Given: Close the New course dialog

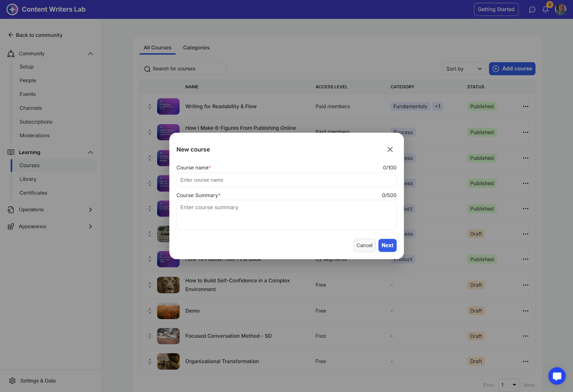Looking at the screenshot, I should coord(390,150).
